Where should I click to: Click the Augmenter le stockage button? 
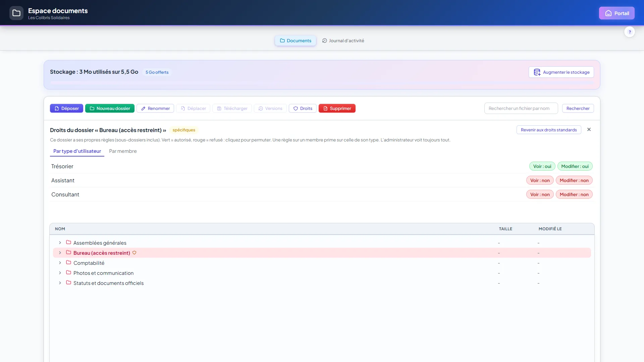[561, 72]
